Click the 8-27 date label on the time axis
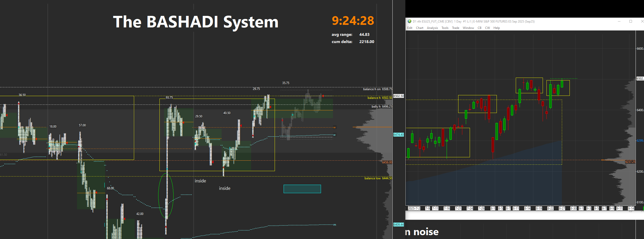Image resolution: width=644 pixels, height=239 pixels. [562, 209]
